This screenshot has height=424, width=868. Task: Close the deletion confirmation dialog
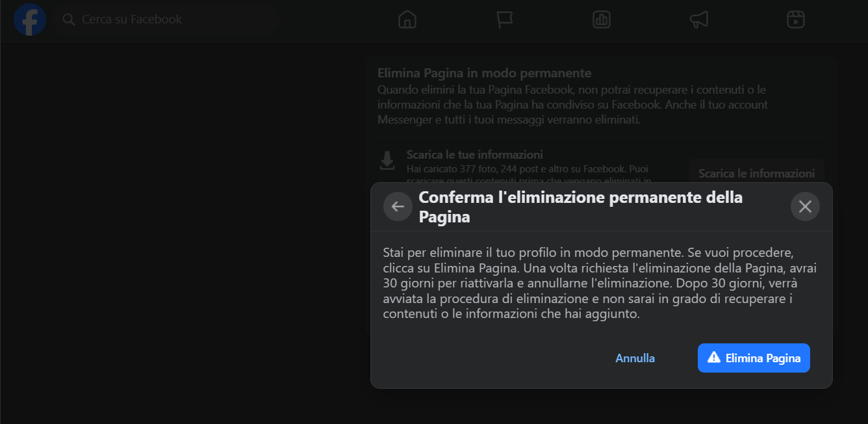coord(805,207)
